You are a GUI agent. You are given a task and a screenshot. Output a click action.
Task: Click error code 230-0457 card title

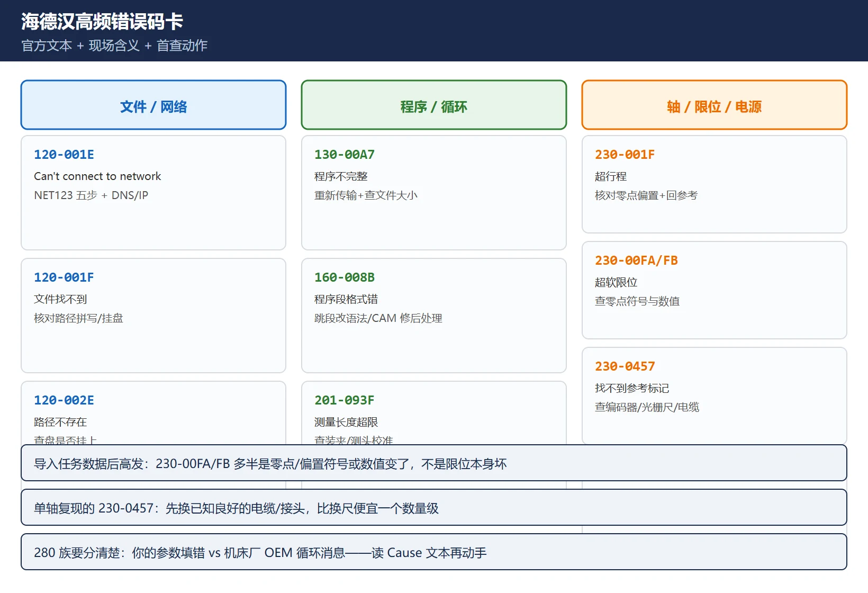(x=625, y=366)
